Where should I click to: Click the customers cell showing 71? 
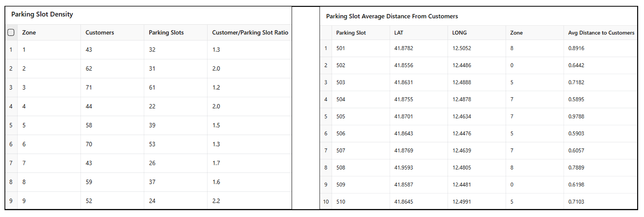89,88
